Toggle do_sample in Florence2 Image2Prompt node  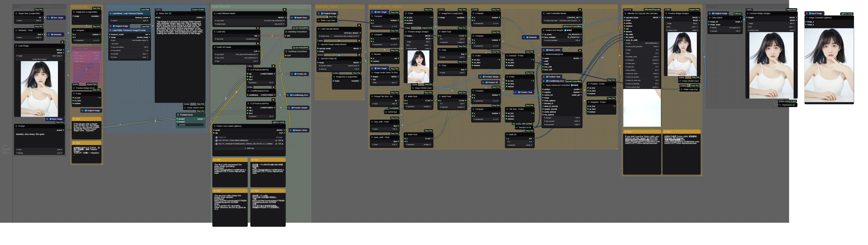(129, 54)
